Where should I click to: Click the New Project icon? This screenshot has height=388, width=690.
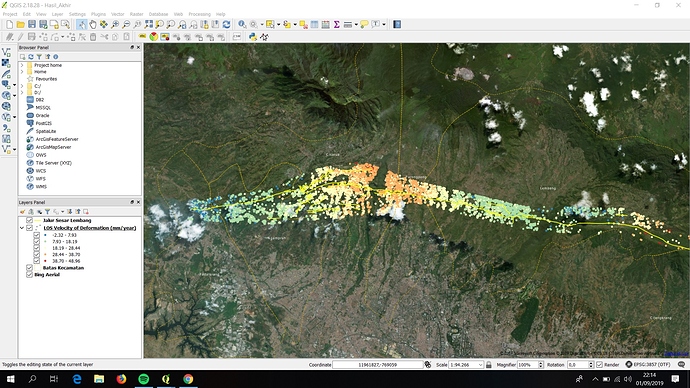(x=9, y=25)
